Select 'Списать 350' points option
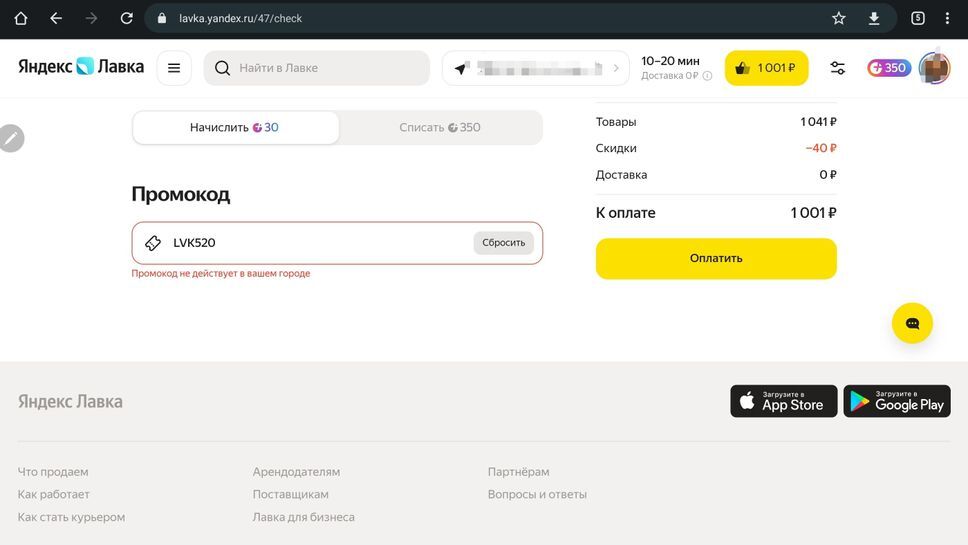 (x=440, y=128)
